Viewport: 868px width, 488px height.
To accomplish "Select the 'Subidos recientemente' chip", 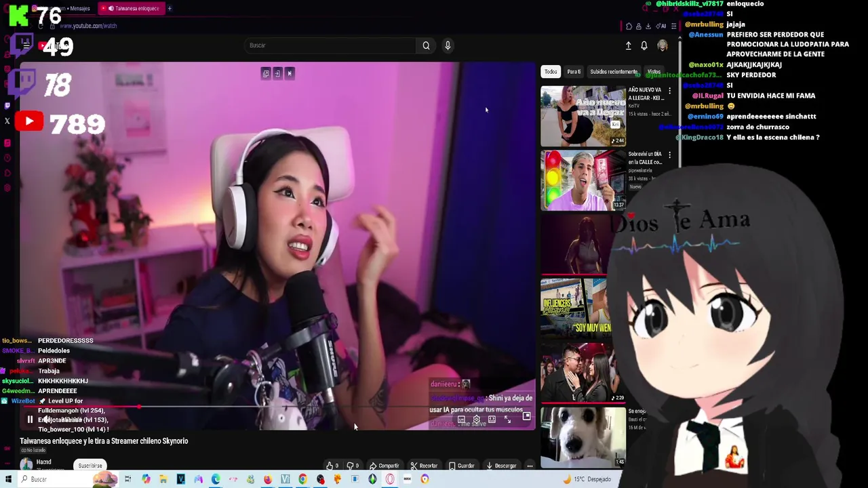I will pos(614,72).
